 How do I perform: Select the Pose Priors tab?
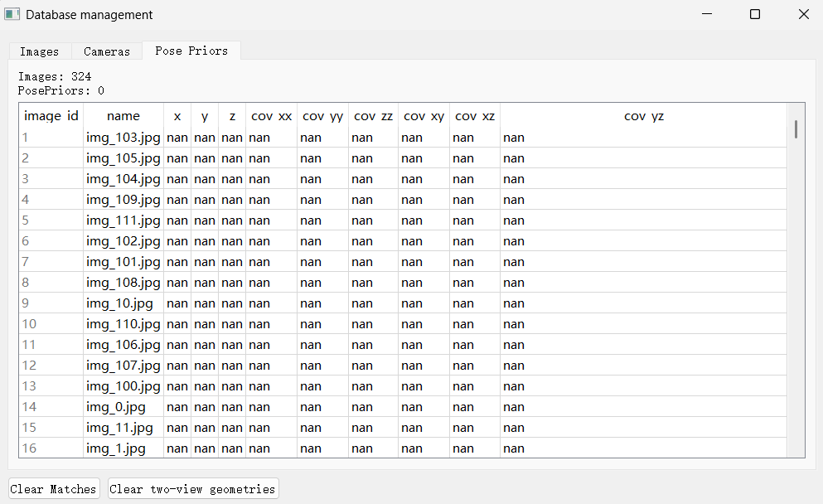point(191,51)
